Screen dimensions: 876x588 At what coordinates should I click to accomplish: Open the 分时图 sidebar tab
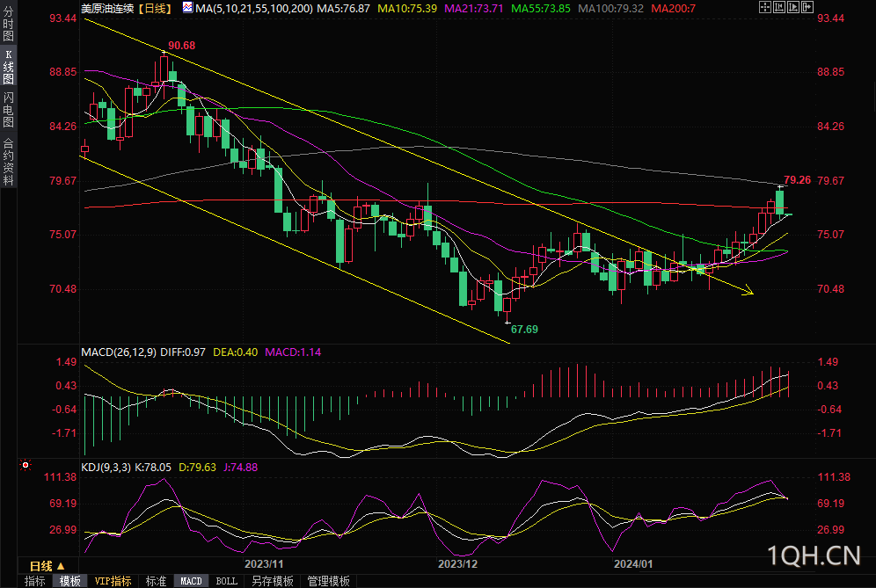click(8, 24)
